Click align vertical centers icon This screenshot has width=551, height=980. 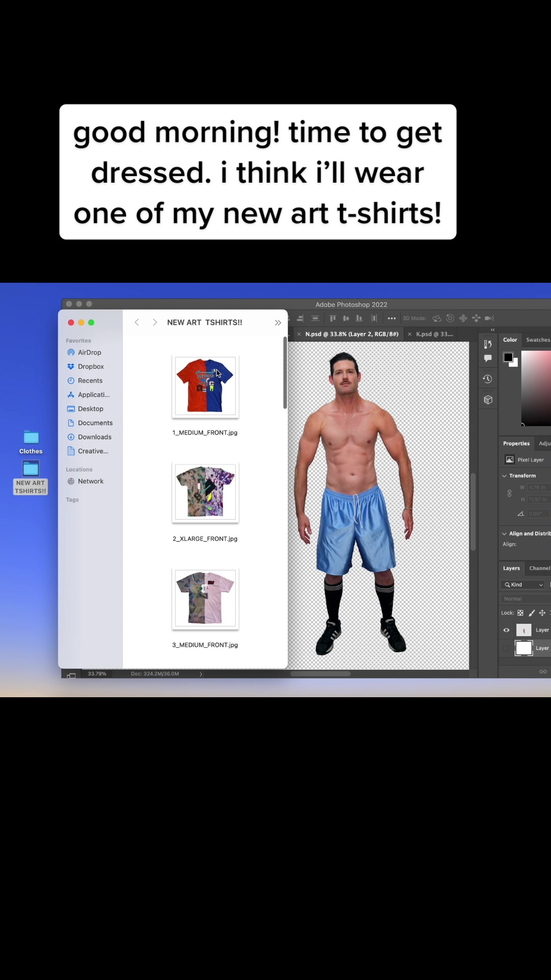346,318
